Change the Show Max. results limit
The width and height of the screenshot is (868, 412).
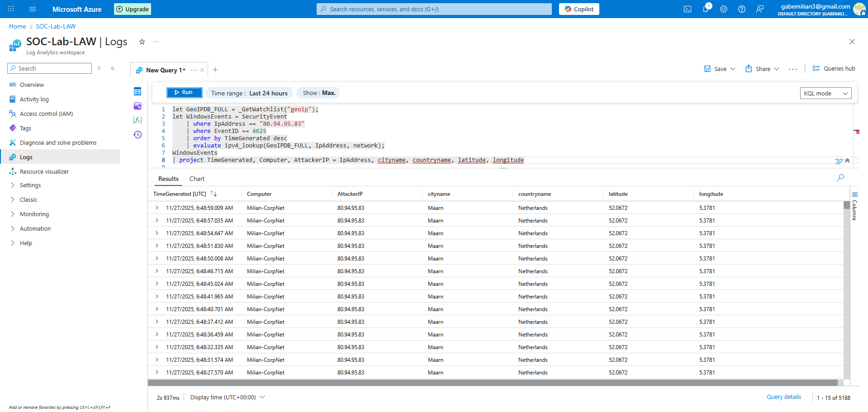coord(319,93)
